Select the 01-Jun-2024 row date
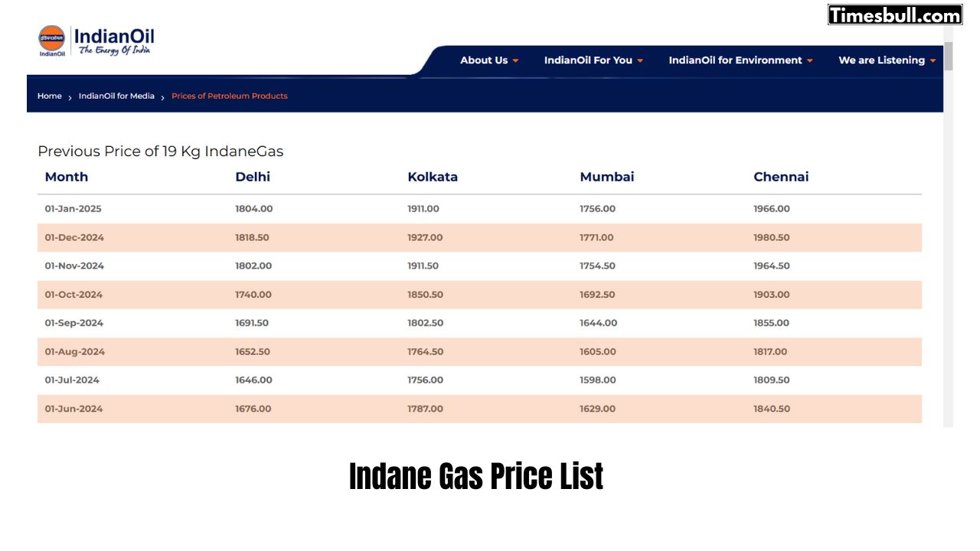Screen dimensions: 980x551 [73, 409]
